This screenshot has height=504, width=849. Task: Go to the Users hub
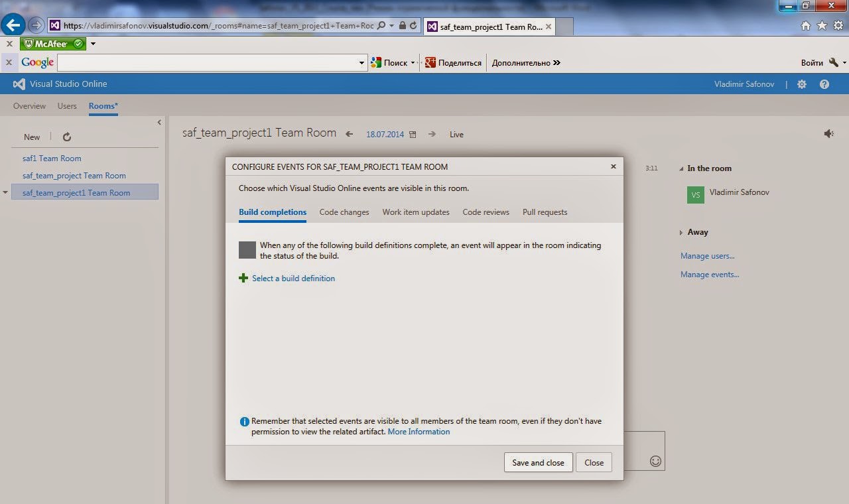click(x=67, y=106)
